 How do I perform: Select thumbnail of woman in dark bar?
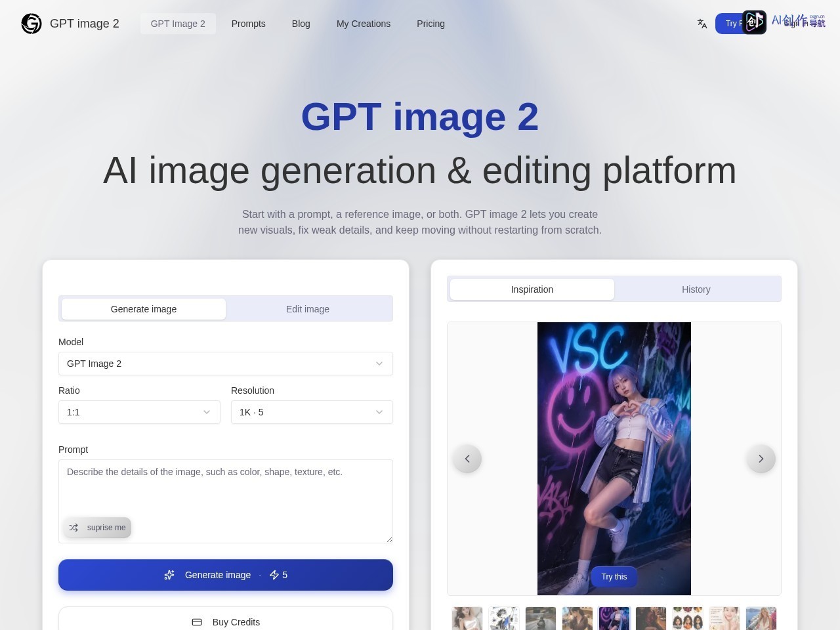click(x=651, y=619)
